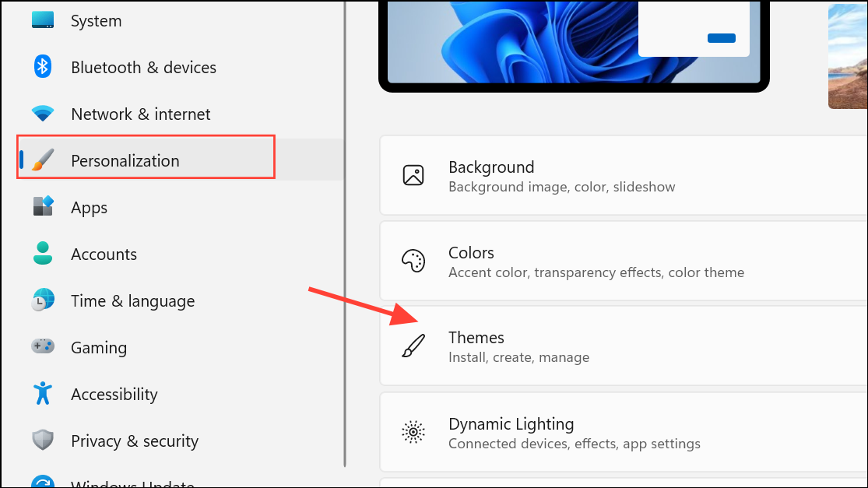Open Time & language settings
Viewport: 868px width, 488px height.
132,301
